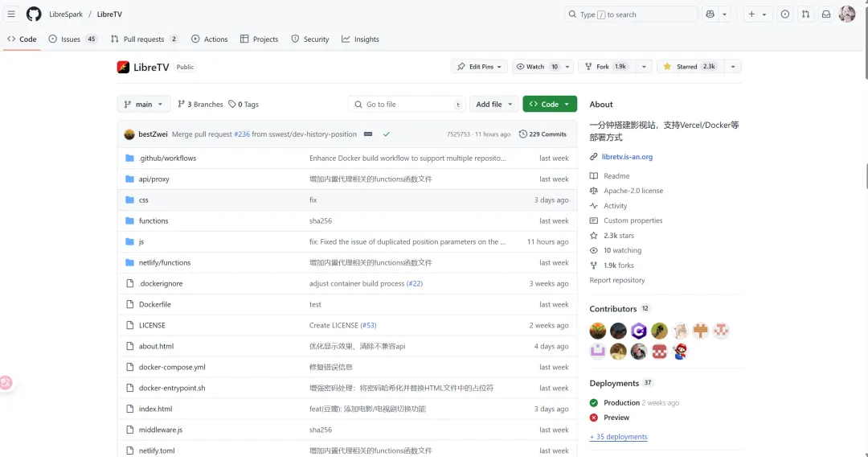The width and height of the screenshot is (868, 457).
Task: Open the Dockerfile file
Action: [x=155, y=304]
